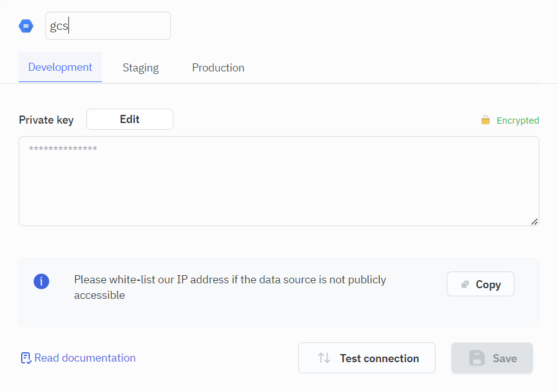Click the Google Cloud Storage hexagon icon

click(x=26, y=26)
